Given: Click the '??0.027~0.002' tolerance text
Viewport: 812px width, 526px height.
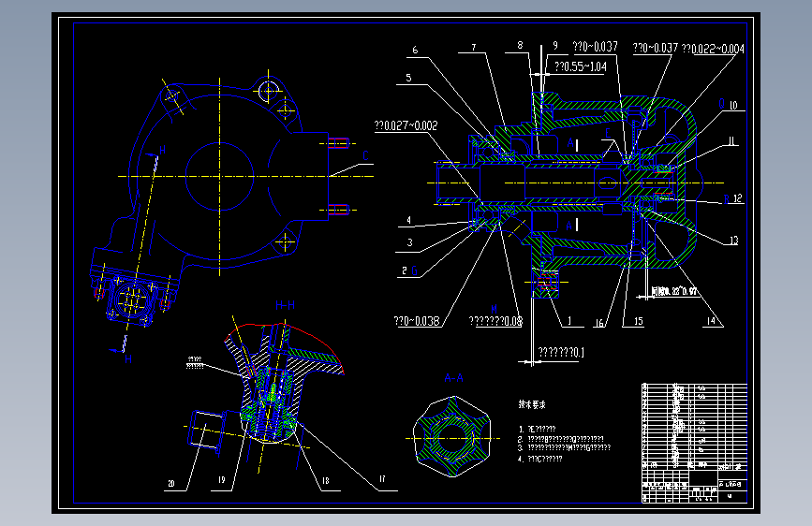Looking at the screenshot, I should 406,125.
